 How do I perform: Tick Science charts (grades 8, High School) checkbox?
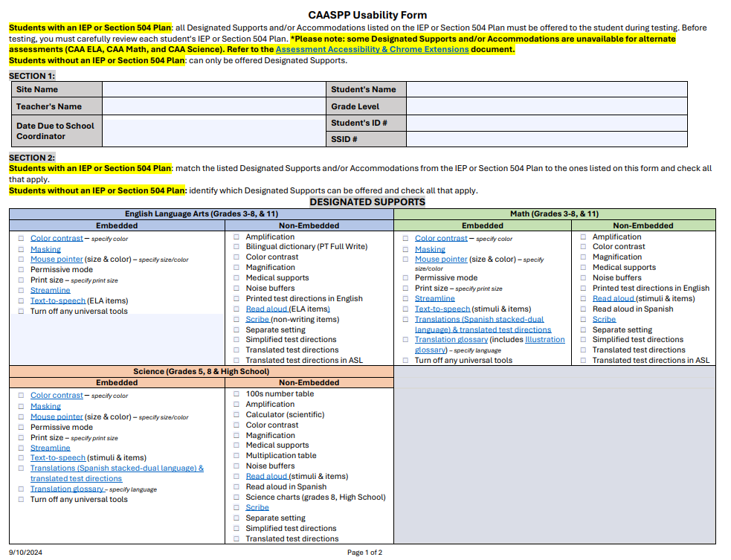236,497
